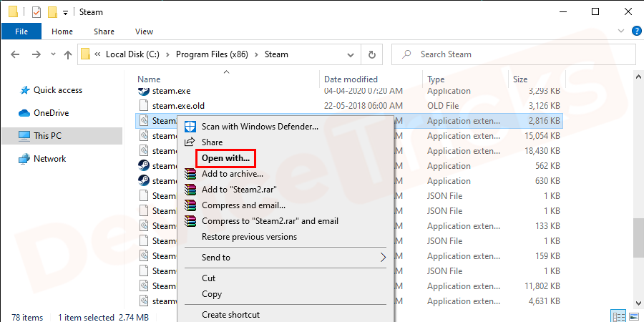Go back with the left arrow
This screenshot has width=644, height=322.
pyautogui.click(x=15, y=54)
